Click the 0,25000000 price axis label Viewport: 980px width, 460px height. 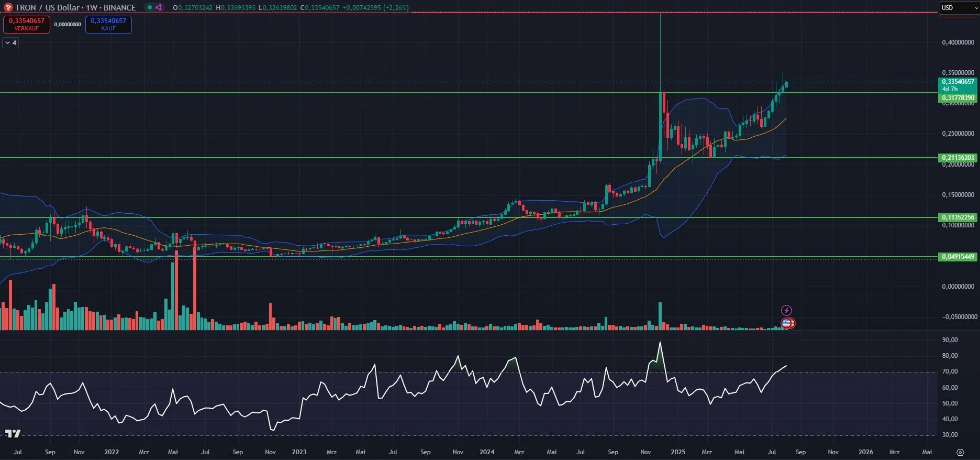[x=958, y=134]
